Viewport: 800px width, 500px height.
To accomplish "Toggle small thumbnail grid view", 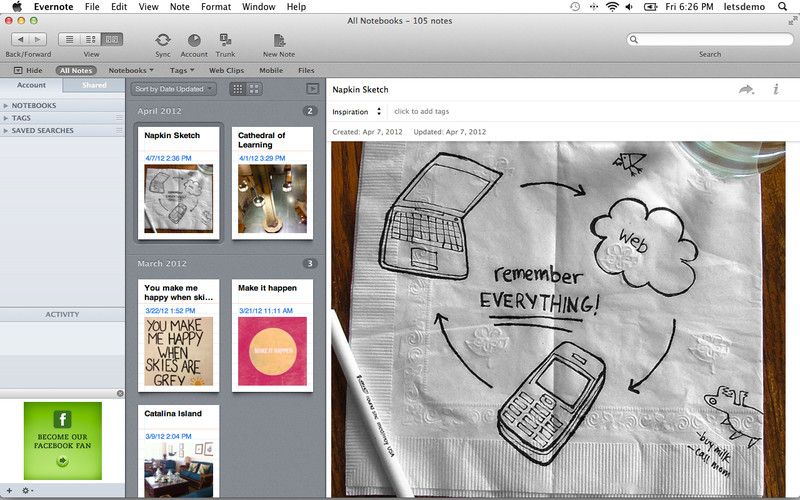I will click(238, 89).
